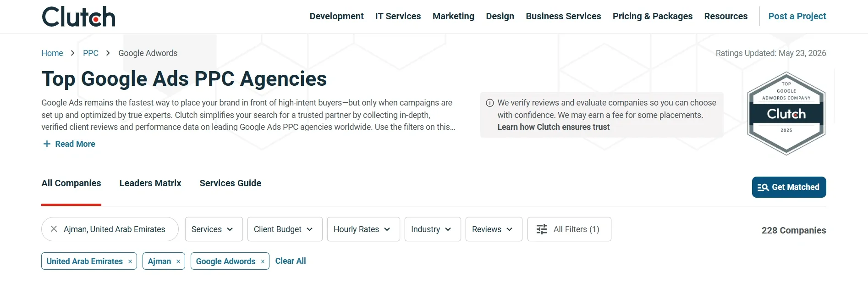Remove the United Arab Emirates filter chip

coord(130,261)
